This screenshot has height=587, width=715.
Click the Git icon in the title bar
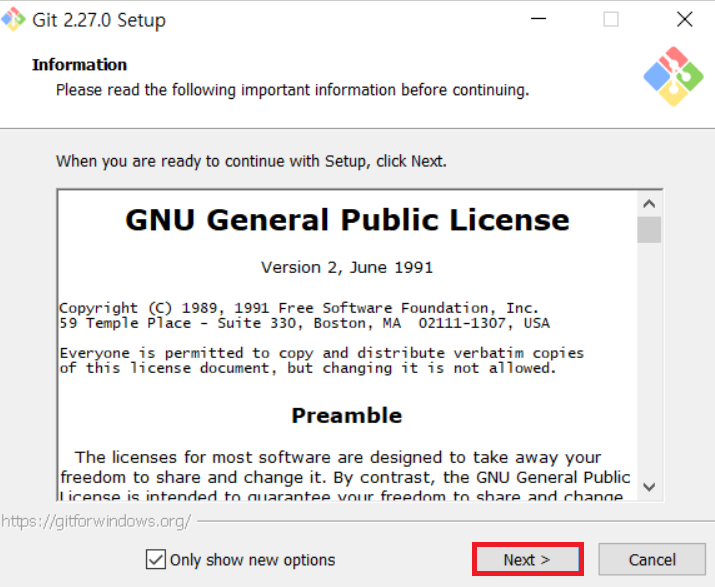(13, 19)
